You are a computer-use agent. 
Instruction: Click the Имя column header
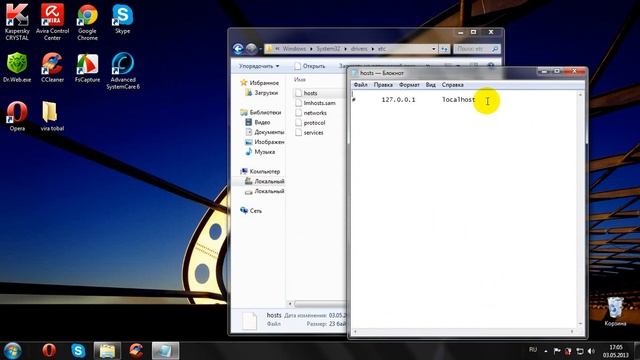pyautogui.click(x=300, y=80)
